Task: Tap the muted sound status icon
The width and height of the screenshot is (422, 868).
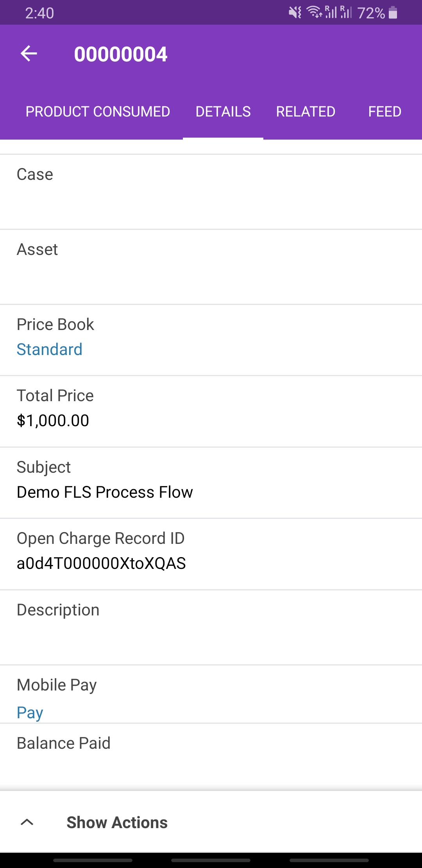Action: [x=295, y=13]
